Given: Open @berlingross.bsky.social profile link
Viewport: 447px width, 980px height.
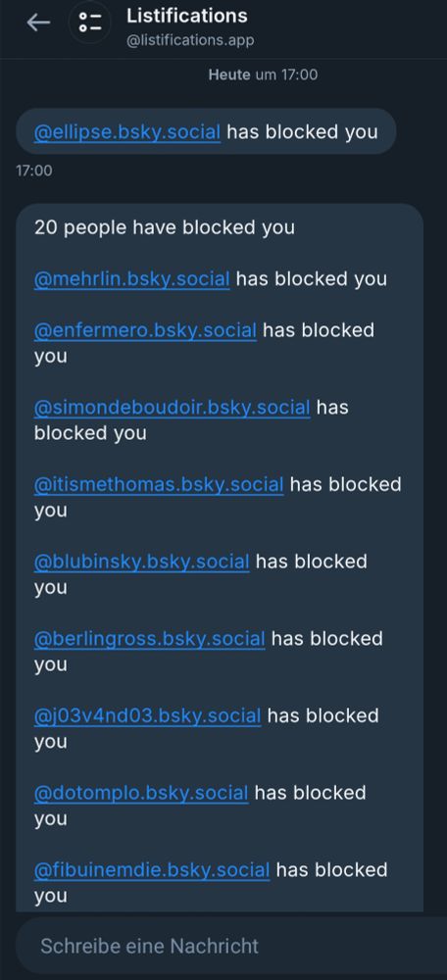Looking at the screenshot, I should 149,639.
